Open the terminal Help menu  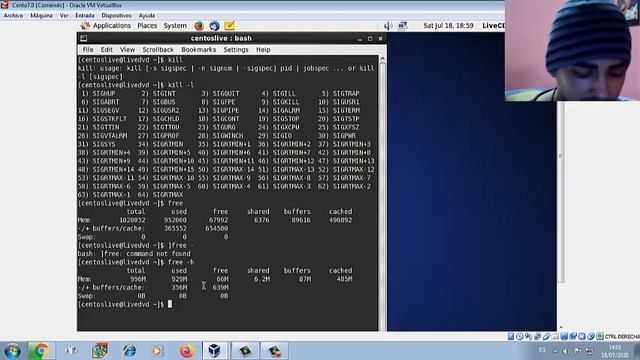[x=263, y=50]
